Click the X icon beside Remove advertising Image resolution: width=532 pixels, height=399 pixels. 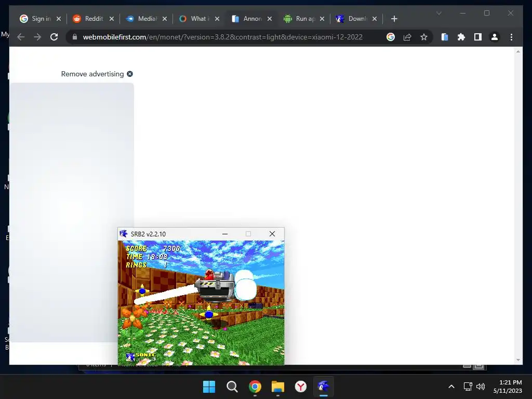[x=129, y=74]
